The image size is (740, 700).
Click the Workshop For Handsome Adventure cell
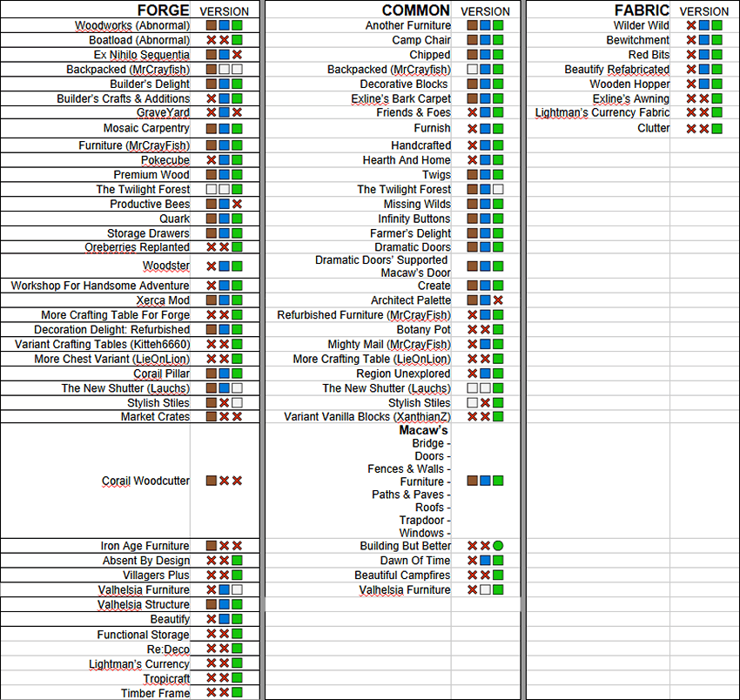96,286
